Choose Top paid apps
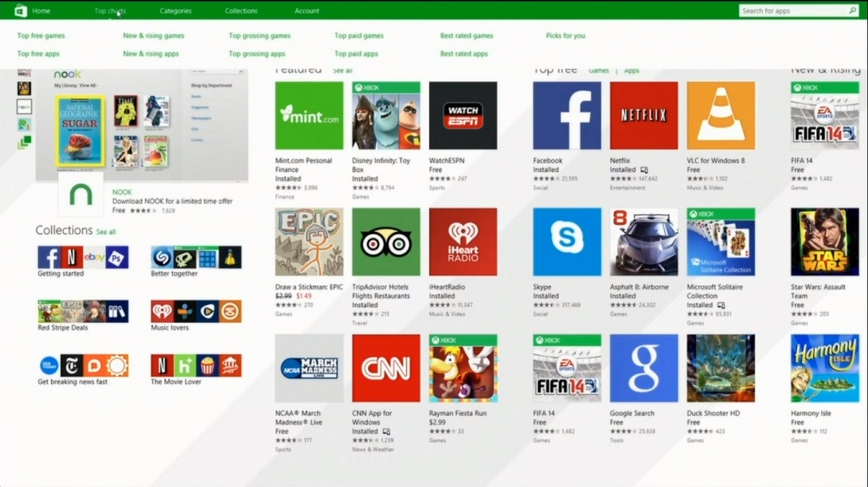 (x=356, y=53)
